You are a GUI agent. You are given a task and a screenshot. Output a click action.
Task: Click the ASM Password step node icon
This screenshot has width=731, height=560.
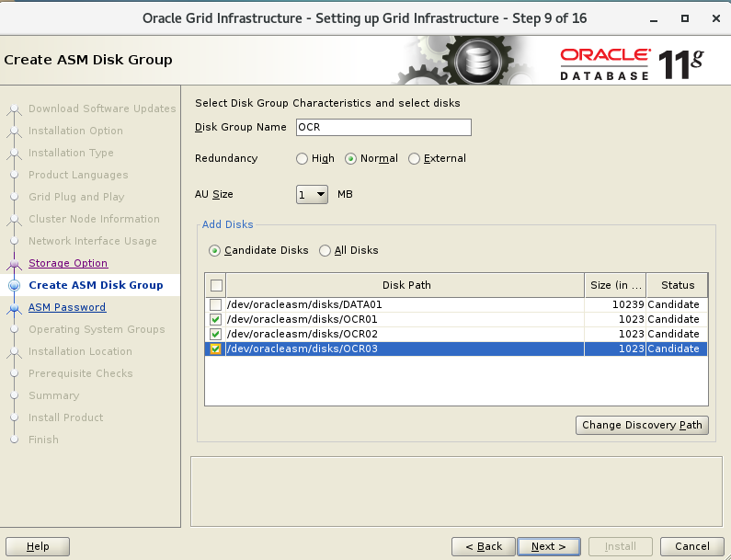(15, 308)
